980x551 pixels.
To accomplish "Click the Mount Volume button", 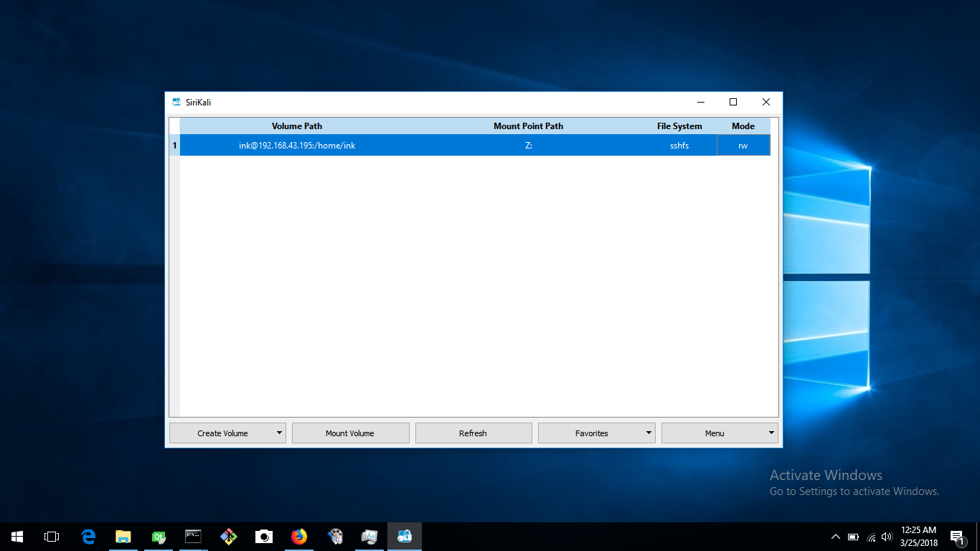I will (350, 433).
